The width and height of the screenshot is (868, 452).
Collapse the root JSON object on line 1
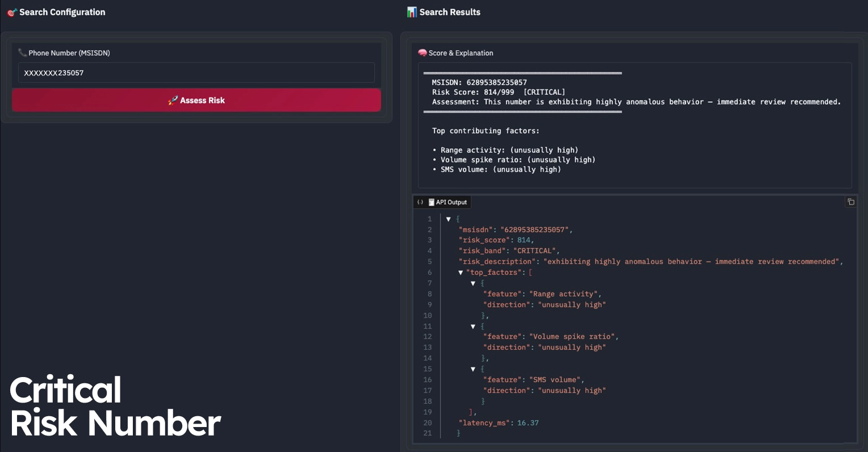click(448, 219)
